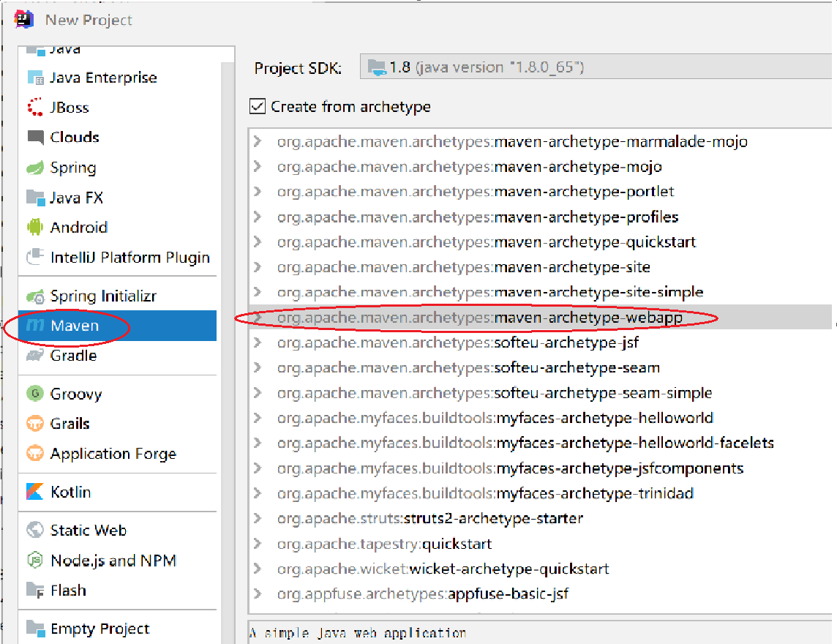Click the Java FX folder icon
Image resolution: width=837 pixels, height=644 pixels.
[35, 198]
